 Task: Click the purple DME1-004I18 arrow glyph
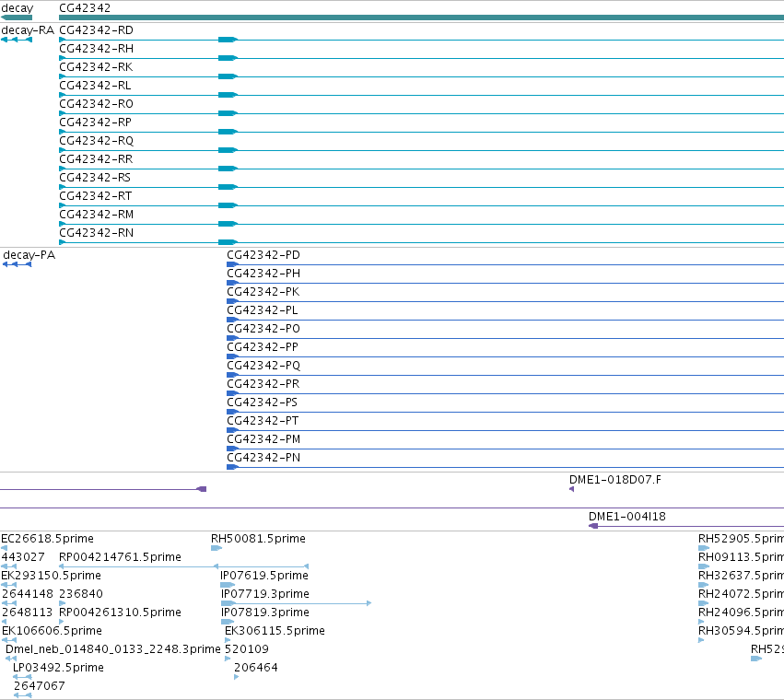[x=593, y=526]
